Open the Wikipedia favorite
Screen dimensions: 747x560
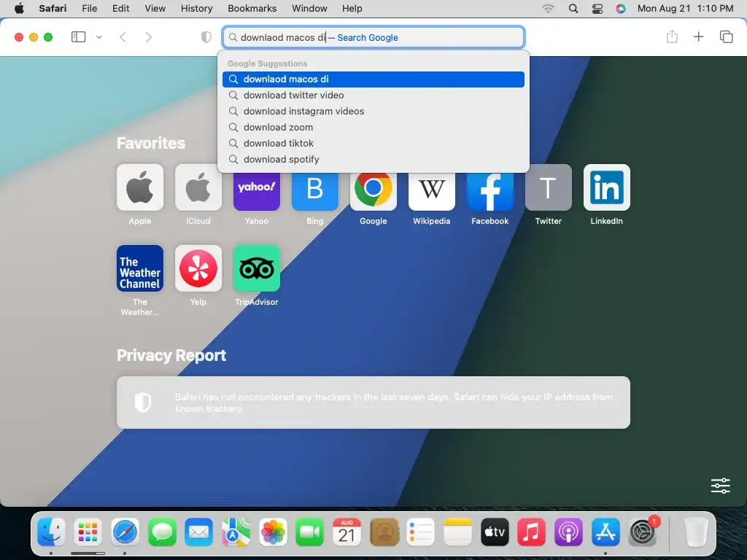click(432, 191)
